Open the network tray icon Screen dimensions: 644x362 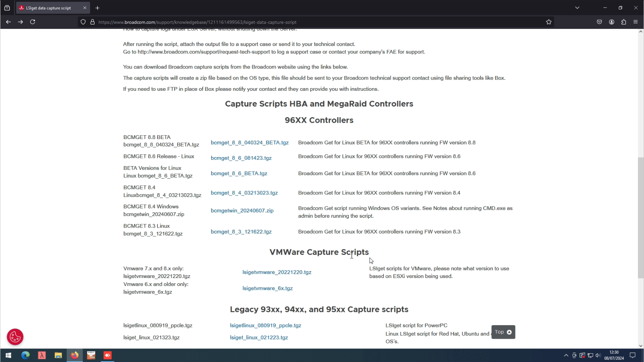590,355
